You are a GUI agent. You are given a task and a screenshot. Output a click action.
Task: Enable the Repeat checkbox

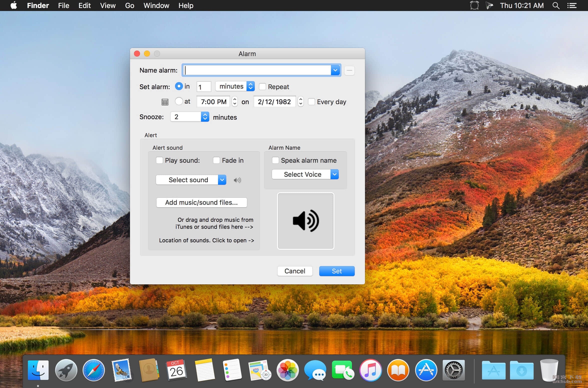(262, 87)
